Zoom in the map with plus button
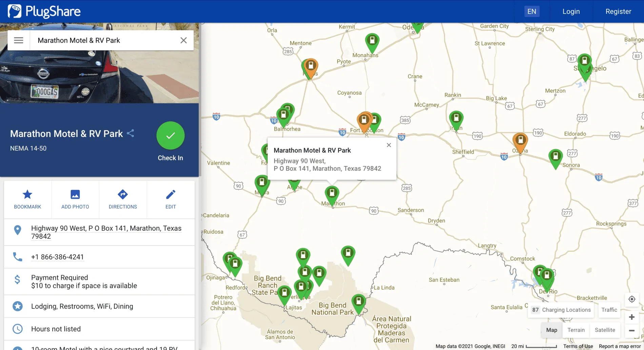Screen dimensions: 644x350 (x=632, y=317)
